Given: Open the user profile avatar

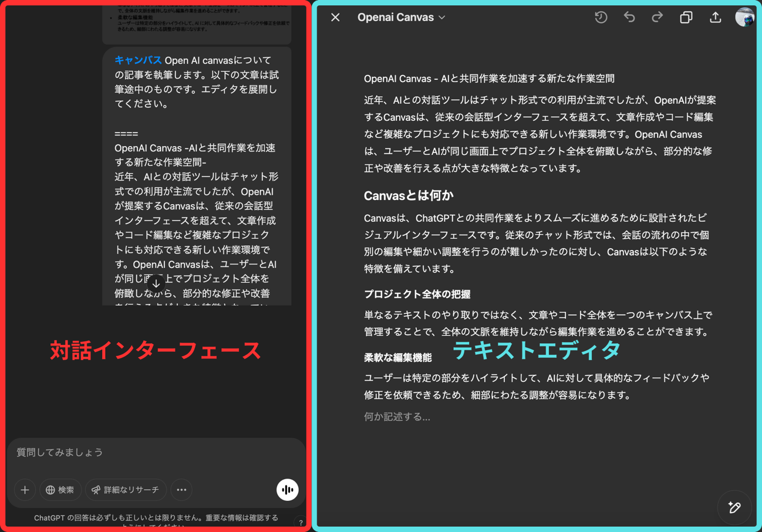Looking at the screenshot, I should point(745,18).
